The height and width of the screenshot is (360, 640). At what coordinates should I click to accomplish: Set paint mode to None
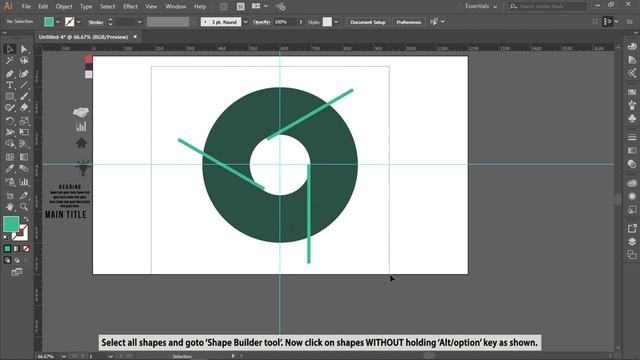tap(26, 249)
